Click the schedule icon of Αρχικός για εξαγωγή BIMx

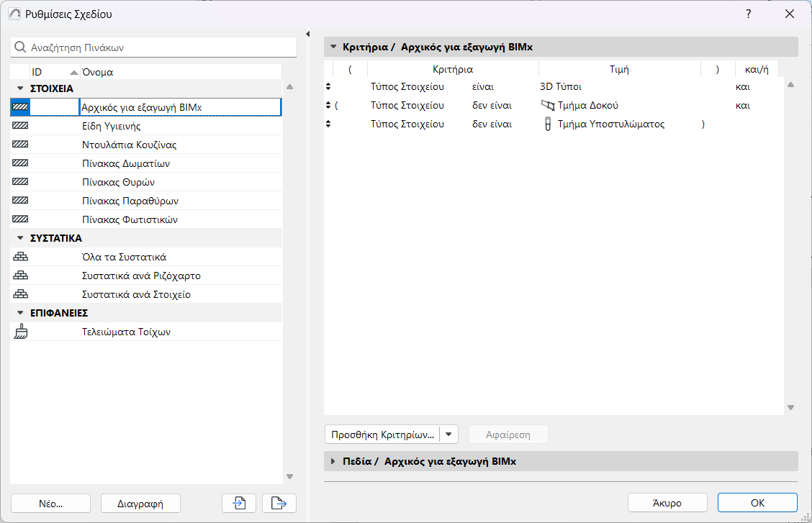pyautogui.click(x=20, y=107)
